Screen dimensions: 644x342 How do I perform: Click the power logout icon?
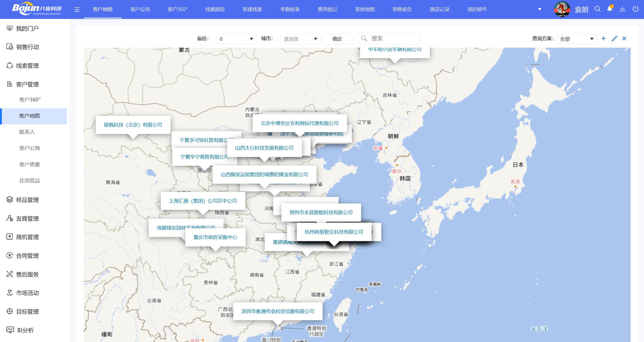click(635, 9)
